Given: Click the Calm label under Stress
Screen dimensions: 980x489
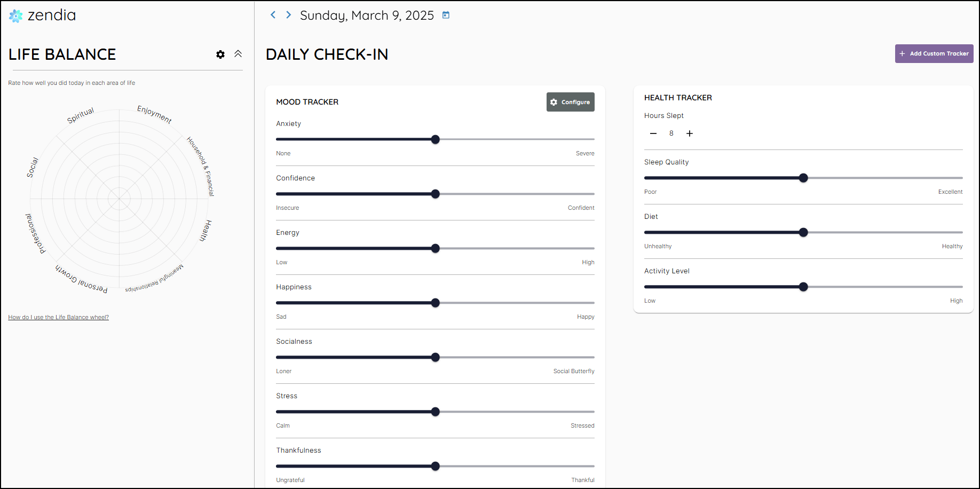Looking at the screenshot, I should click(x=283, y=425).
